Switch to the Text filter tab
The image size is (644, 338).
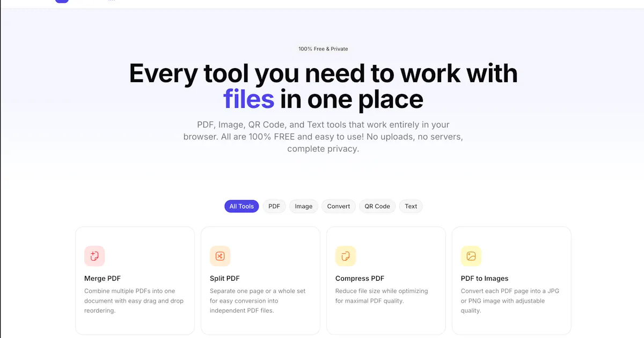tap(411, 206)
